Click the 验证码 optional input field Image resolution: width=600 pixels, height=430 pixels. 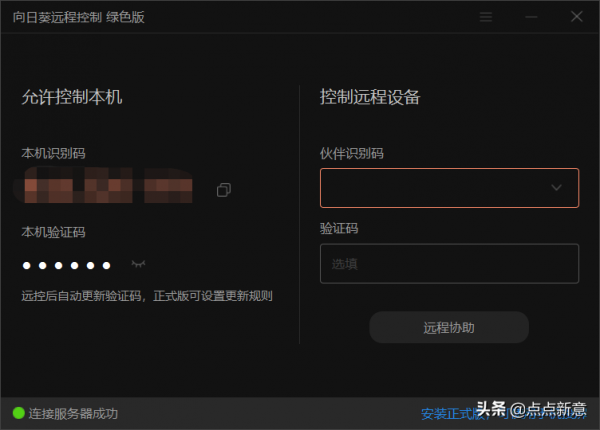click(449, 264)
